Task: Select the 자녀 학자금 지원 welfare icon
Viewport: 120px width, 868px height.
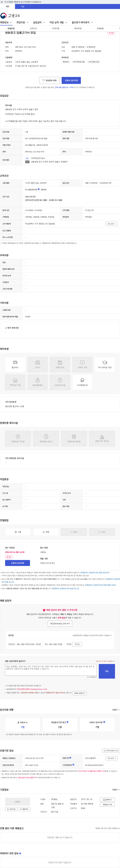Action: [x=104, y=365]
